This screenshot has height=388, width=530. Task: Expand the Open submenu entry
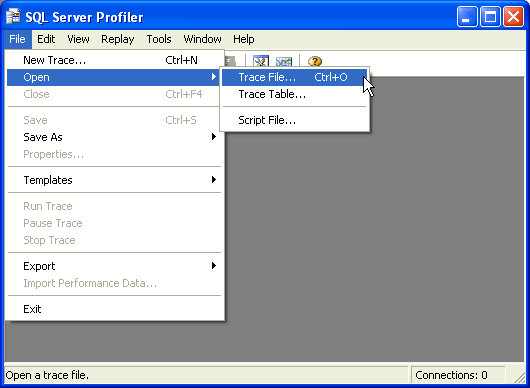pyautogui.click(x=113, y=77)
